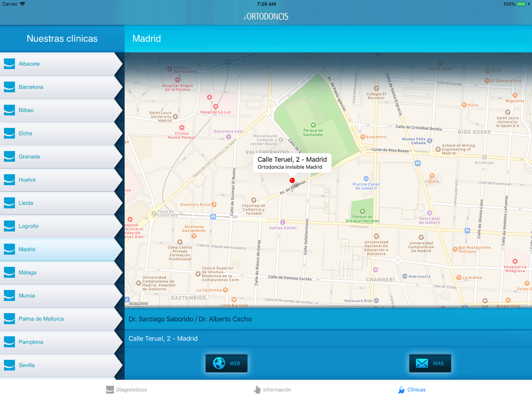Click the smile icon next to Albacete
Image resolution: width=532 pixels, height=399 pixels.
pos(9,64)
